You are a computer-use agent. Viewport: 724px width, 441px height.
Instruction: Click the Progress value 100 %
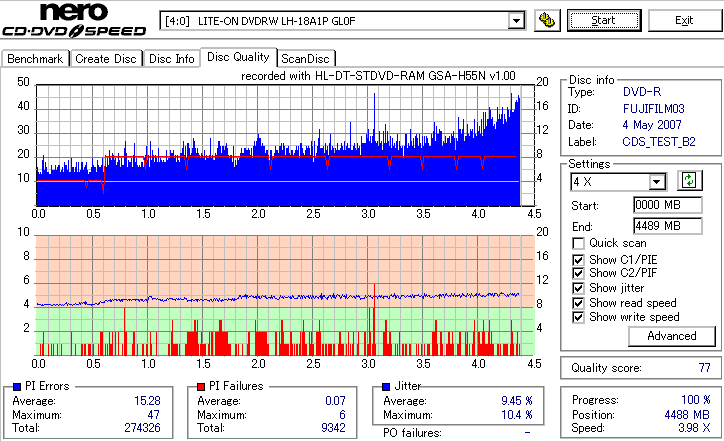[x=696, y=400]
